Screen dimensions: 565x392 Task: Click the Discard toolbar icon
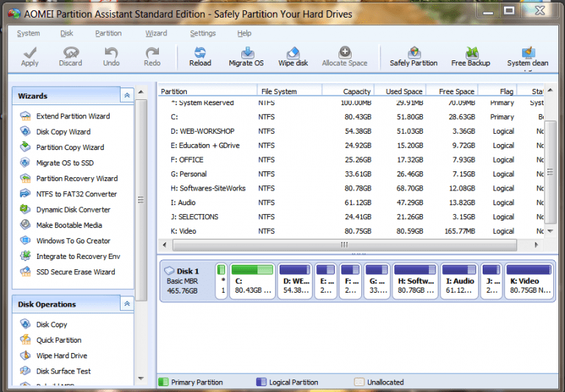(x=71, y=53)
